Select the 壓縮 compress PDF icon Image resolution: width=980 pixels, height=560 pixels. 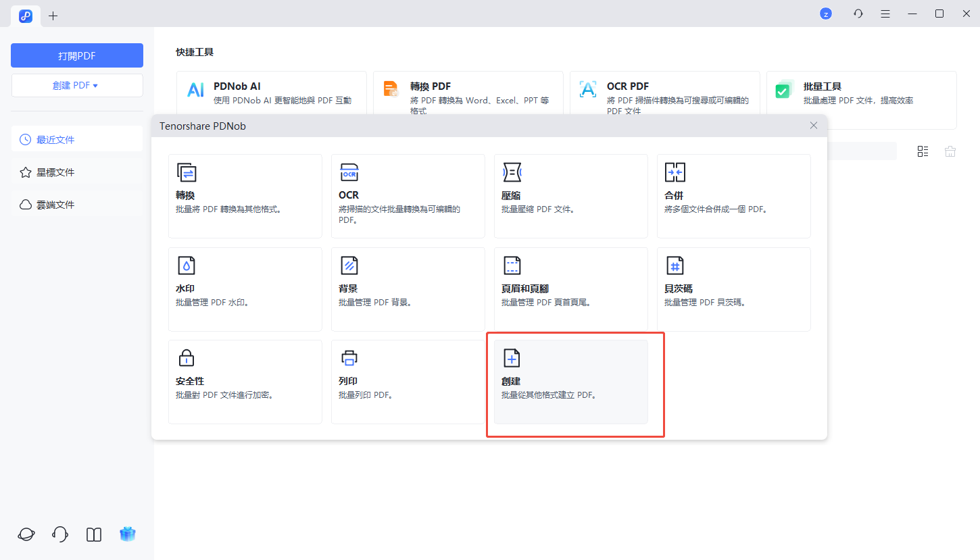tap(512, 173)
